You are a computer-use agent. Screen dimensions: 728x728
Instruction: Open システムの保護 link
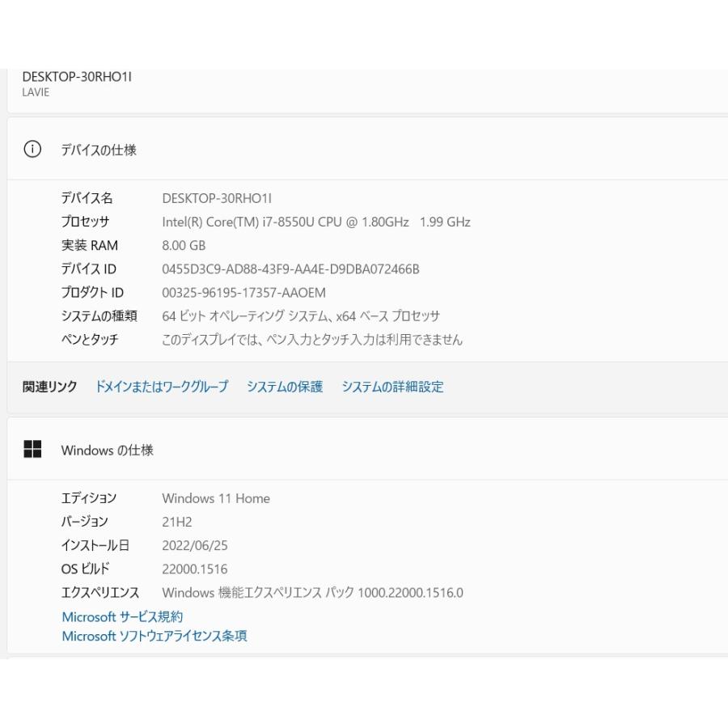tap(285, 387)
